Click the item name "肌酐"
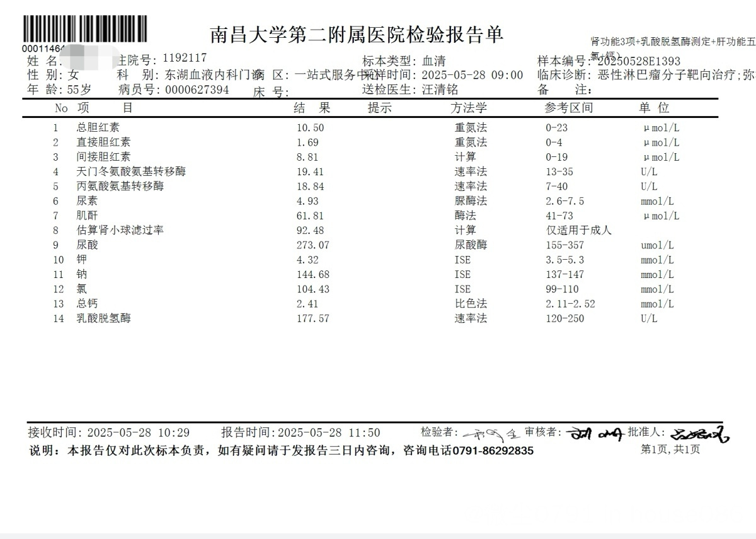Screen dimensions: 756x539 tap(87, 216)
